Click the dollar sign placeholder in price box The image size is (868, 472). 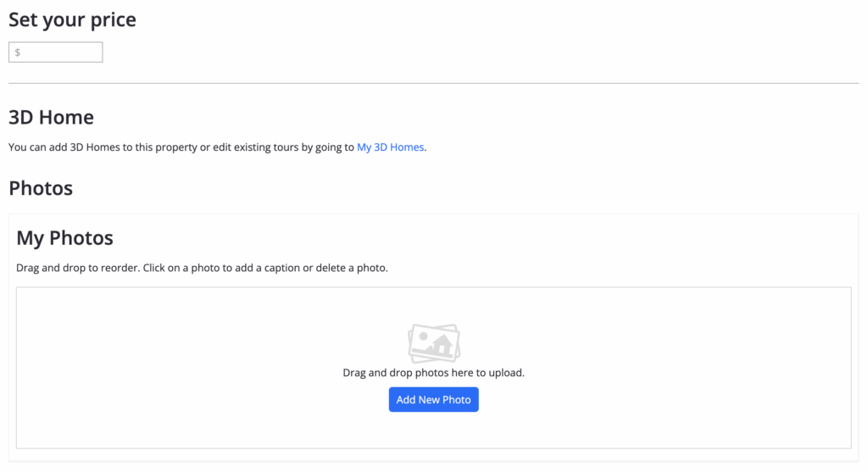(18, 53)
